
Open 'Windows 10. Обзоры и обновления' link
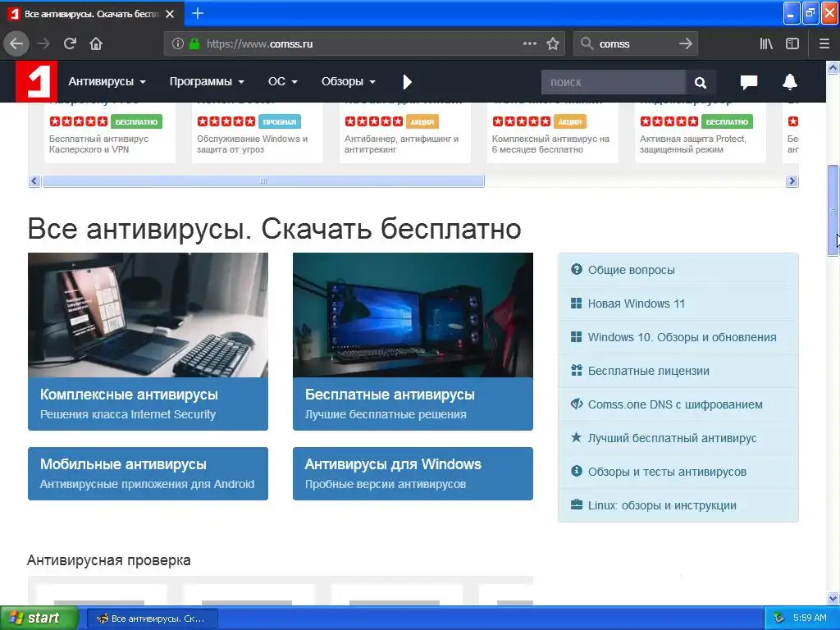[678, 337]
